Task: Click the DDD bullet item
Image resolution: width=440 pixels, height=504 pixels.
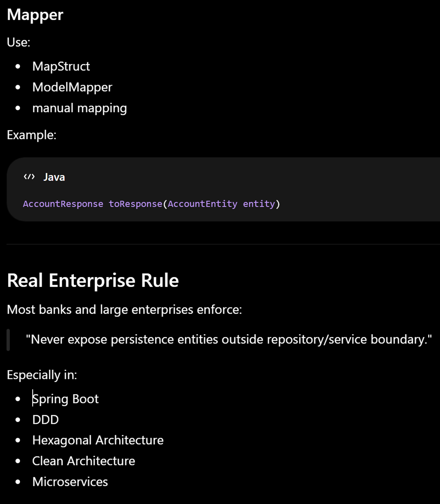Action: pyautogui.click(x=45, y=420)
